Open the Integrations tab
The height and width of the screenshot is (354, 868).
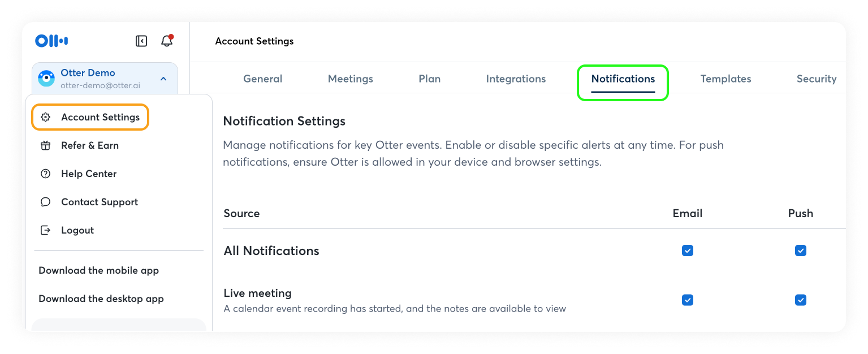pos(515,79)
